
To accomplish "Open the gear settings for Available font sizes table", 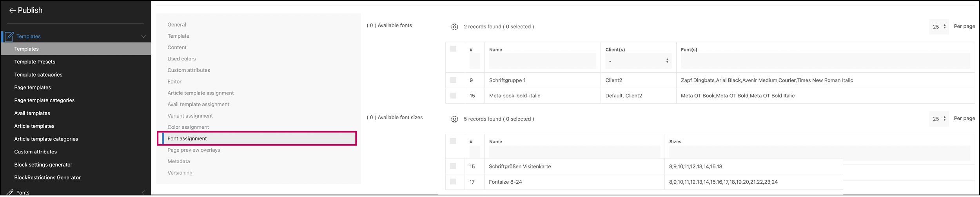I will (454, 119).
